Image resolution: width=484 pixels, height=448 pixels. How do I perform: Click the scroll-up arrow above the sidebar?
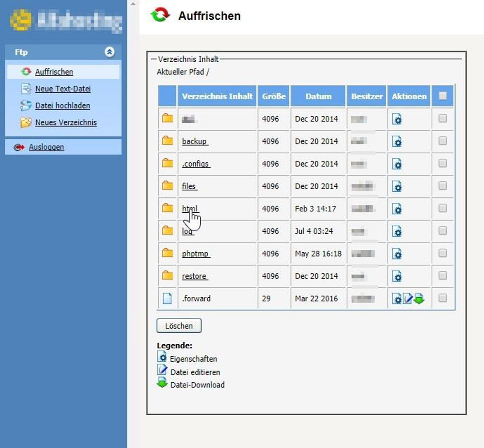(x=133, y=3)
